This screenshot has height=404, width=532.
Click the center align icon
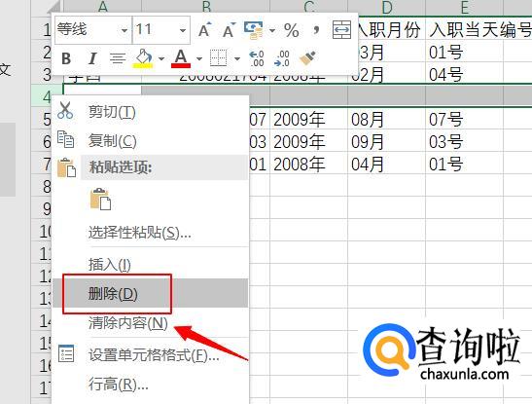coord(118,58)
